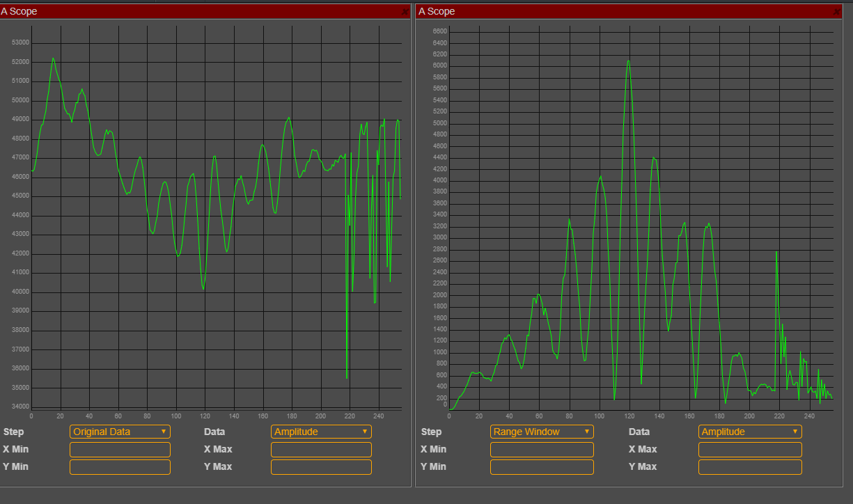
Task: Select the X Min field in the right panel
Action: [542, 450]
